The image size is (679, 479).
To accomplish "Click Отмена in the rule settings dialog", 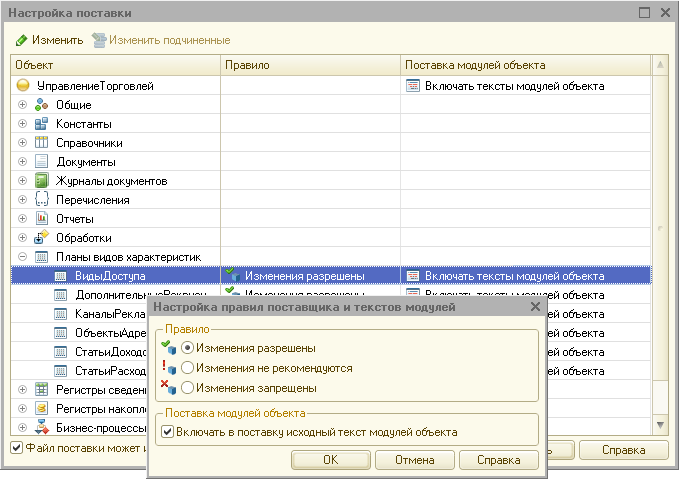I will coord(415,460).
